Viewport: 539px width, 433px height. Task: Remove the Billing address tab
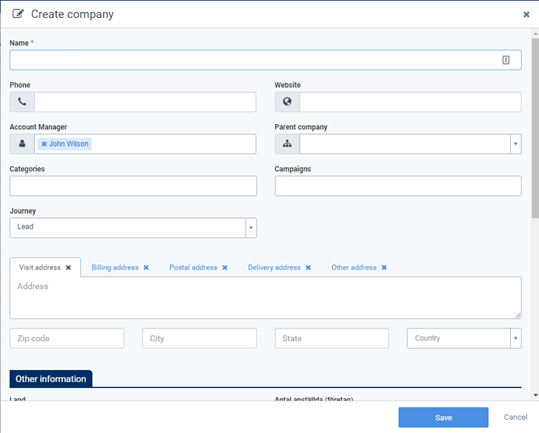coord(146,267)
